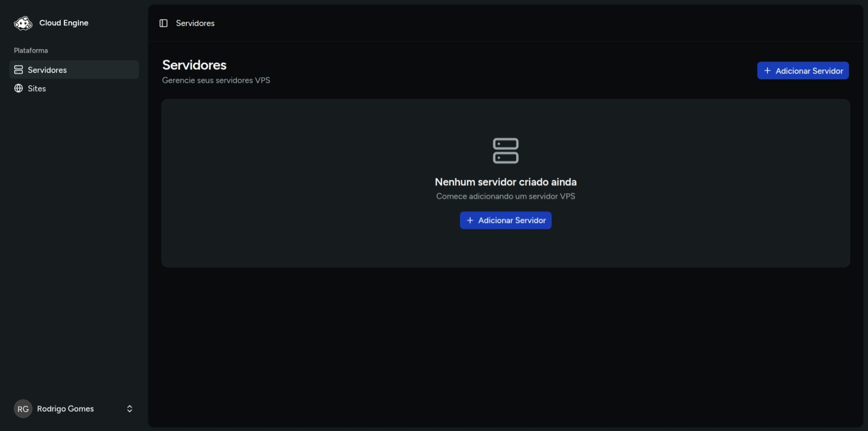Click the globe icon next to Sites

(19, 88)
